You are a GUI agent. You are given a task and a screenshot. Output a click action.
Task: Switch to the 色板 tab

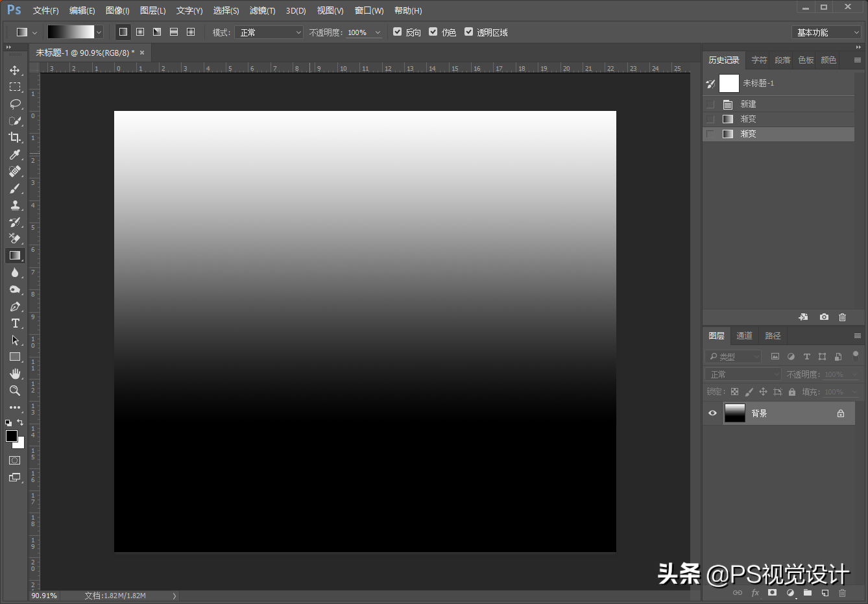[x=806, y=60]
